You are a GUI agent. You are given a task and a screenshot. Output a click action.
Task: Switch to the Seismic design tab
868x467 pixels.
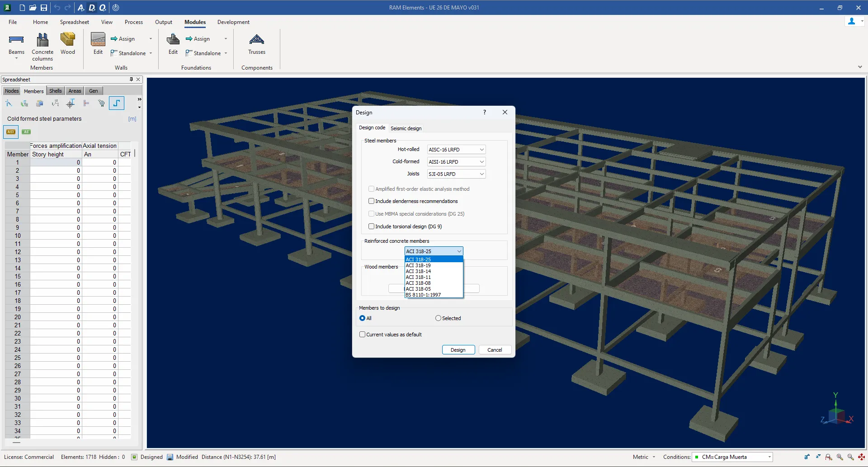pyautogui.click(x=406, y=128)
